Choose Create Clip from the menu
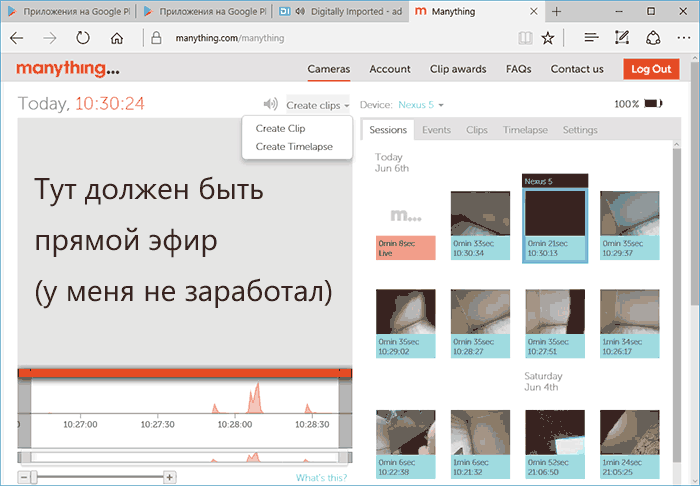This screenshot has width=700, height=486. pos(280,129)
